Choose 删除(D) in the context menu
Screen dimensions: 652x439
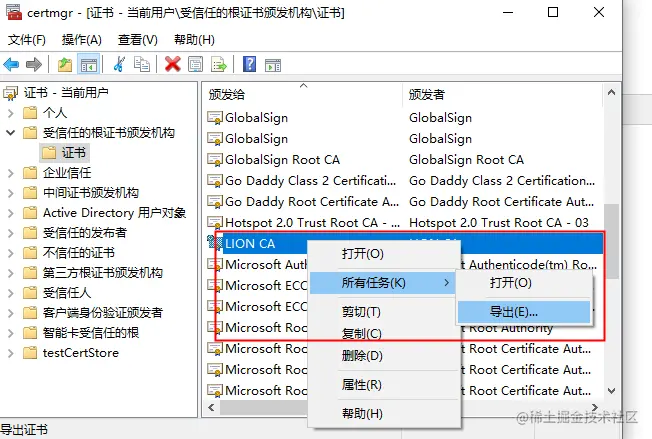coord(383,355)
